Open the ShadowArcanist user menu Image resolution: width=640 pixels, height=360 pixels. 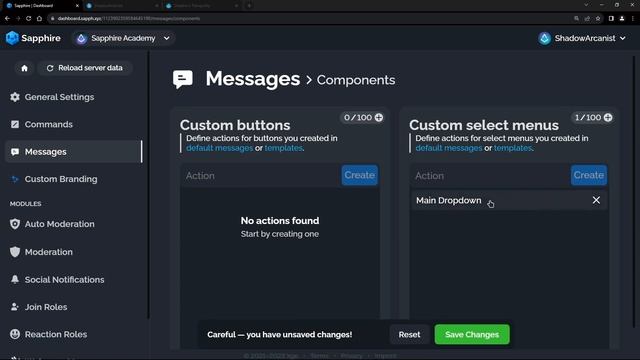tap(582, 38)
